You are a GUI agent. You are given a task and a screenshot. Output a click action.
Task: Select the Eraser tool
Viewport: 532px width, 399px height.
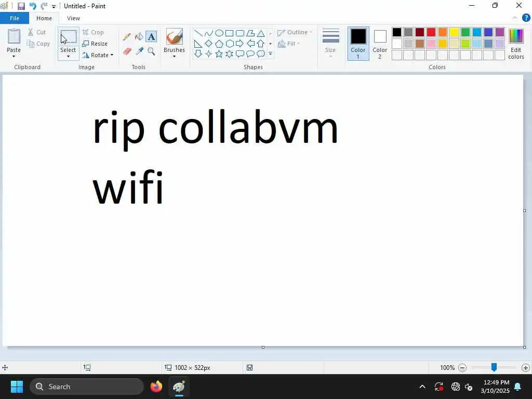(x=127, y=51)
